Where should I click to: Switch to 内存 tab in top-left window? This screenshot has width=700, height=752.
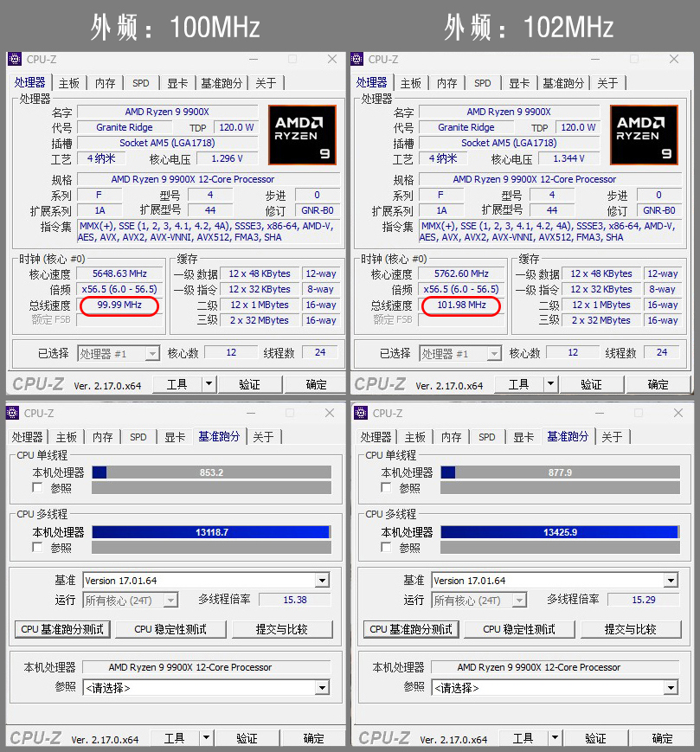pyautogui.click(x=105, y=83)
